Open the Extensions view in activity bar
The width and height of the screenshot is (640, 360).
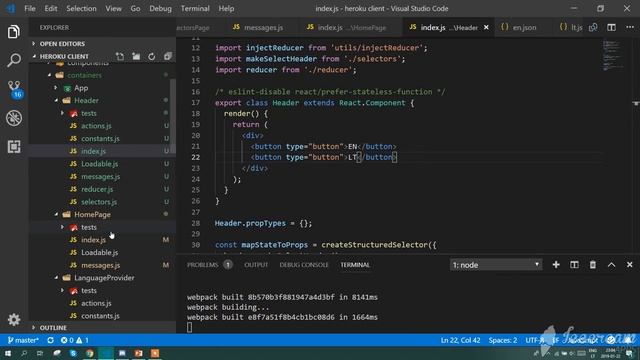(13, 147)
